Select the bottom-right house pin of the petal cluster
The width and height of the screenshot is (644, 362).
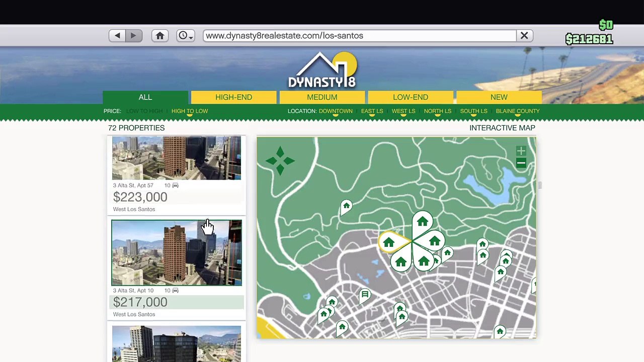[424, 260]
